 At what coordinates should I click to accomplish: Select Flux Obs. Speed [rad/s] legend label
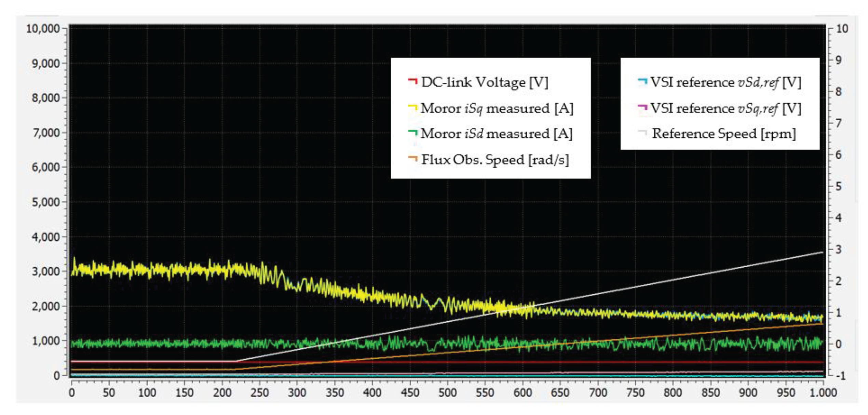[x=495, y=160]
